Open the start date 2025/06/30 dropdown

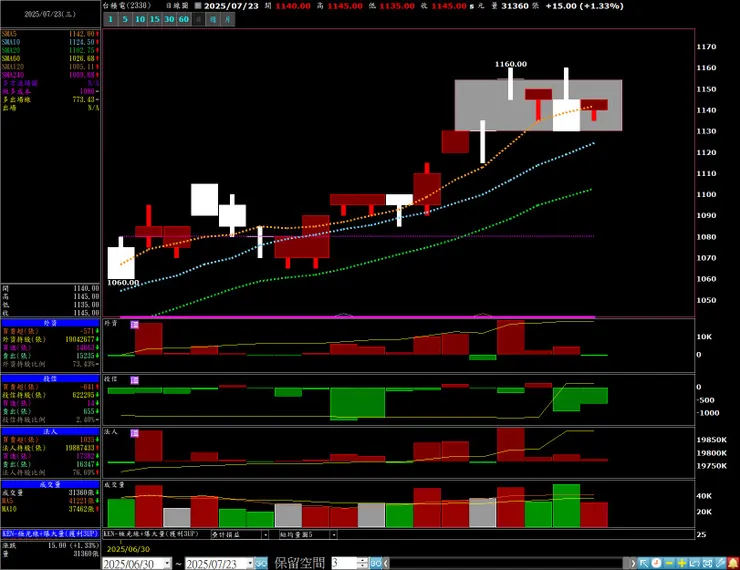click(168, 563)
